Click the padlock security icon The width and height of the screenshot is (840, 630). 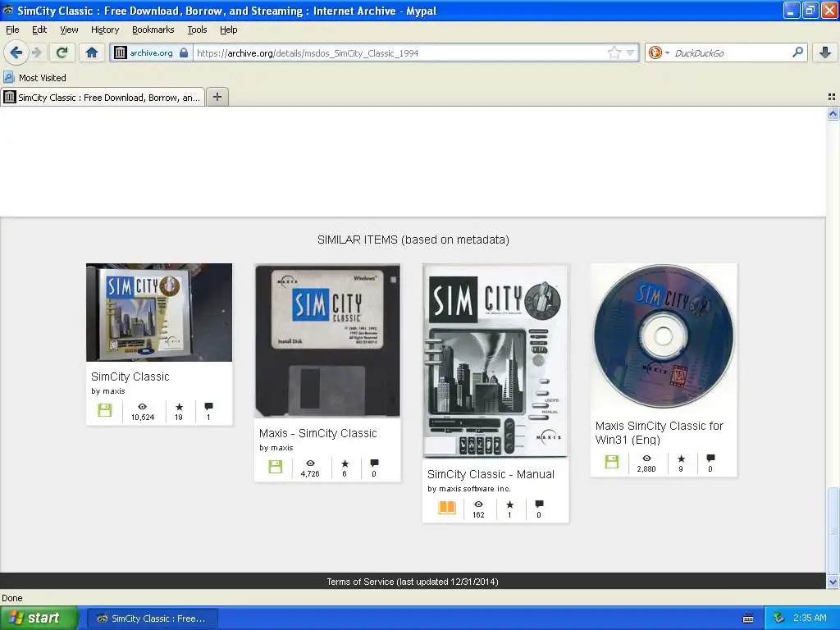point(184,52)
